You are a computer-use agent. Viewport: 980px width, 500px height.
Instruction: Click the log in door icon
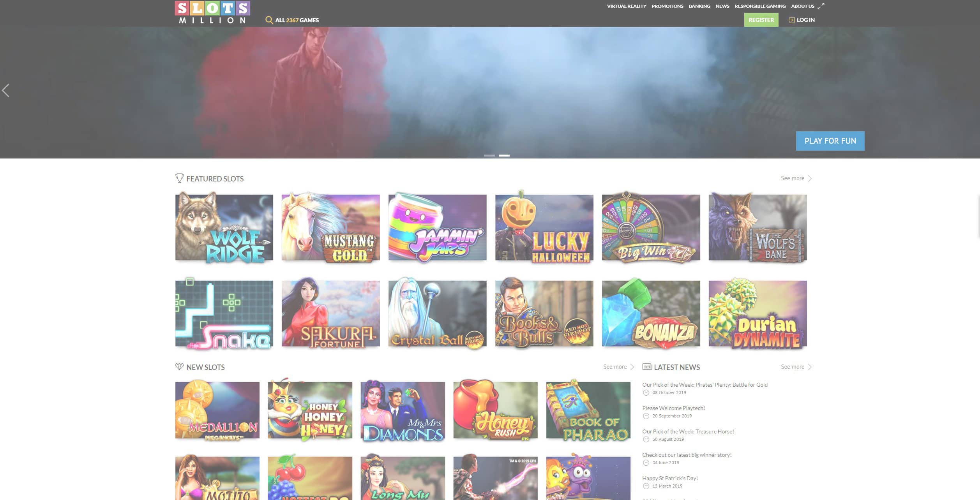coord(791,20)
